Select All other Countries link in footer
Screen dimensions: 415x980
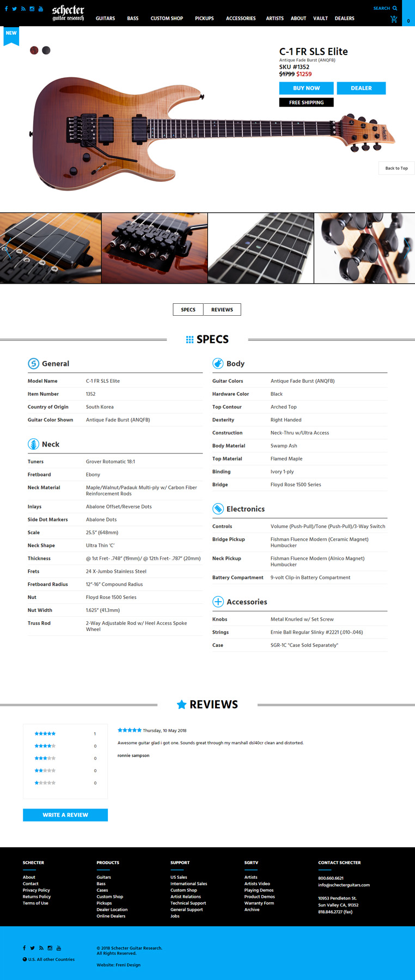click(56, 959)
